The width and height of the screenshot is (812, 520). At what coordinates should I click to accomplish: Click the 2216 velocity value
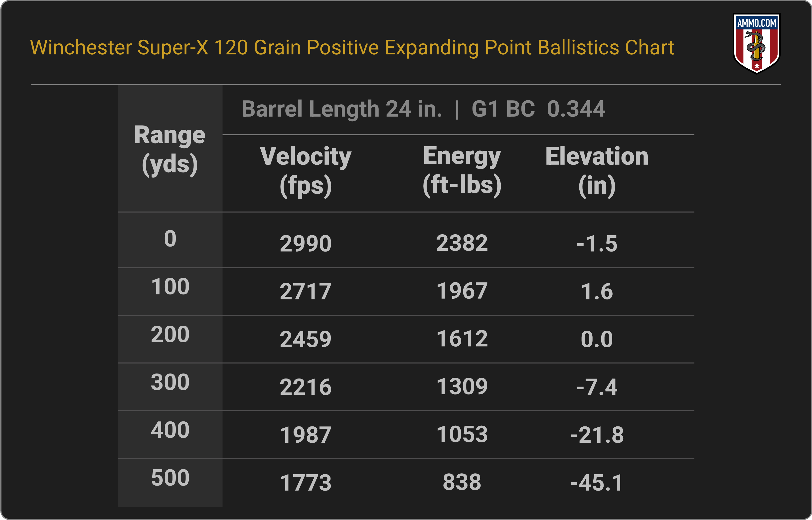click(x=305, y=387)
